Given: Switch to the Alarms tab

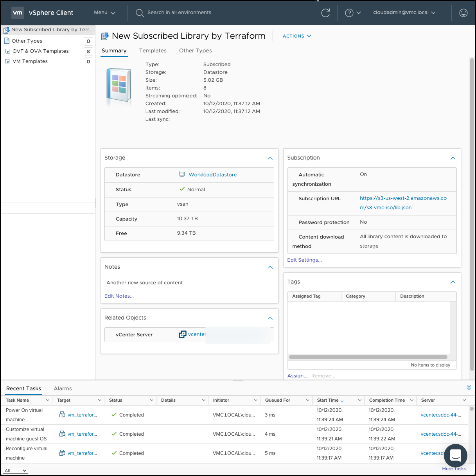Looking at the screenshot, I should pyautogui.click(x=63, y=388).
